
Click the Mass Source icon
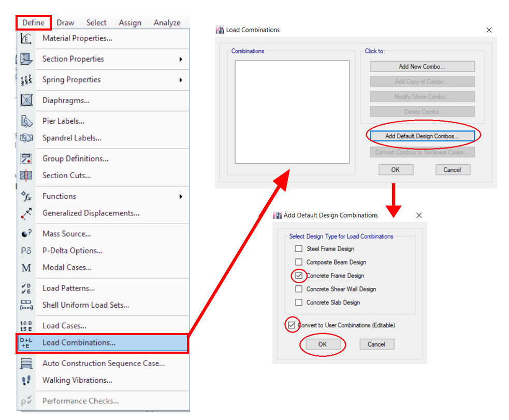click(x=26, y=234)
